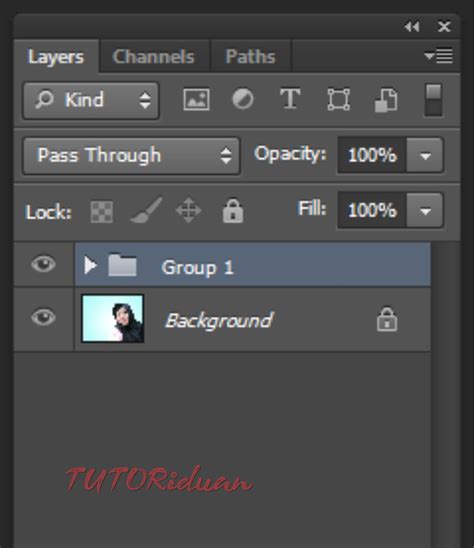Select the Background layer name

(x=219, y=320)
